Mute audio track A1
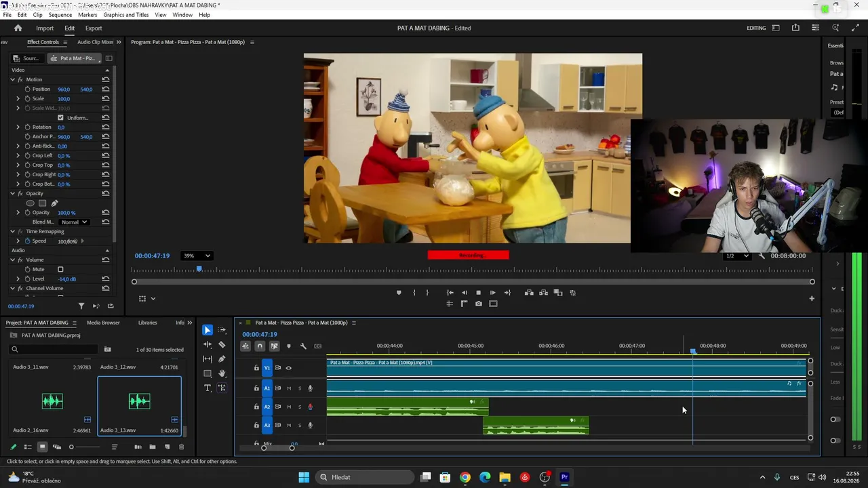The height and width of the screenshot is (488, 868). [289, 388]
